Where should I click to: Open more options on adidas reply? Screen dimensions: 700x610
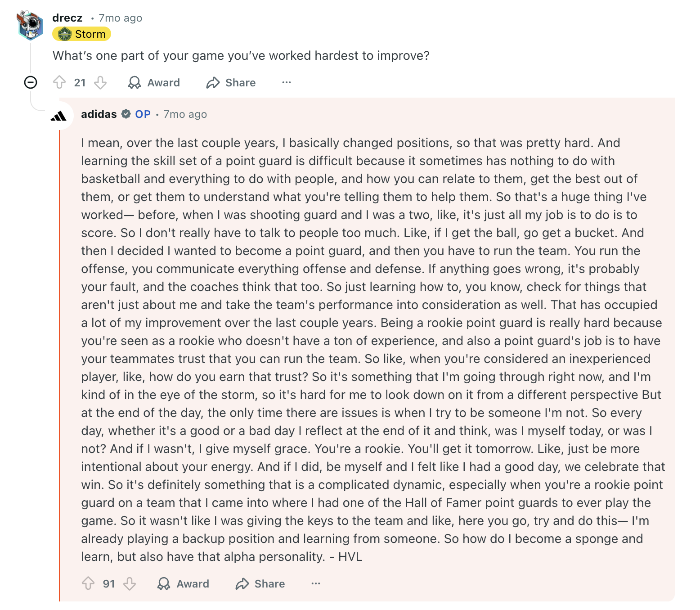[316, 583]
